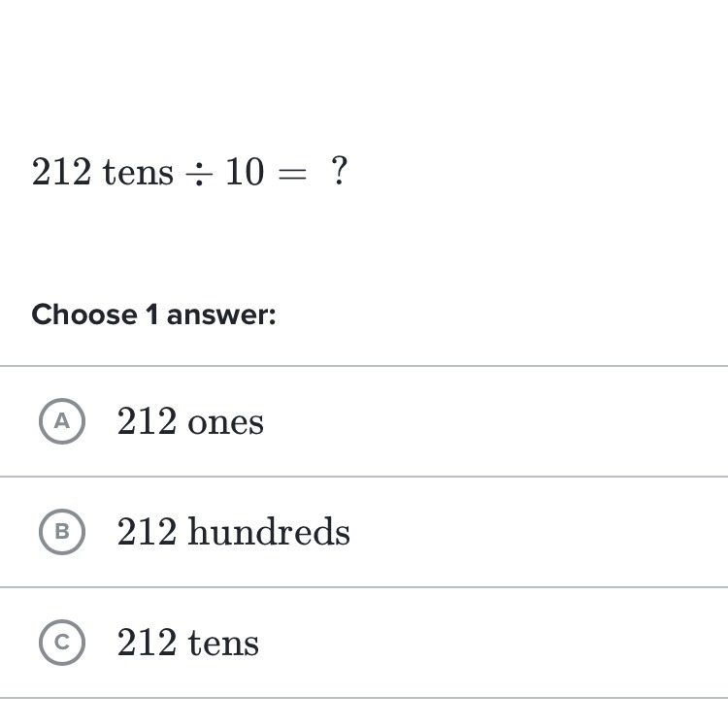Click the word "ones" in option A
This screenshot has height=728, width=728.
pyautogui.click(x=225, y=423)
